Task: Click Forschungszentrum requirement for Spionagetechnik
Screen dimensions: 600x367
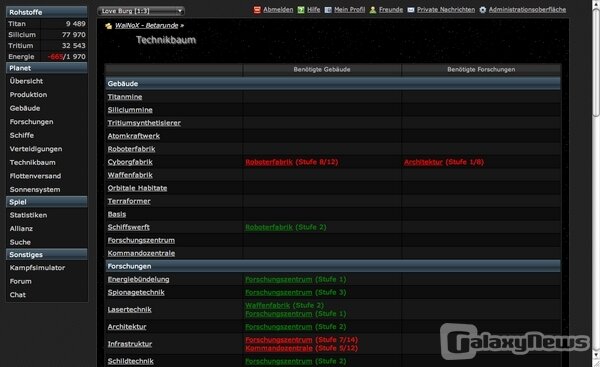Action: coord(279,292)
